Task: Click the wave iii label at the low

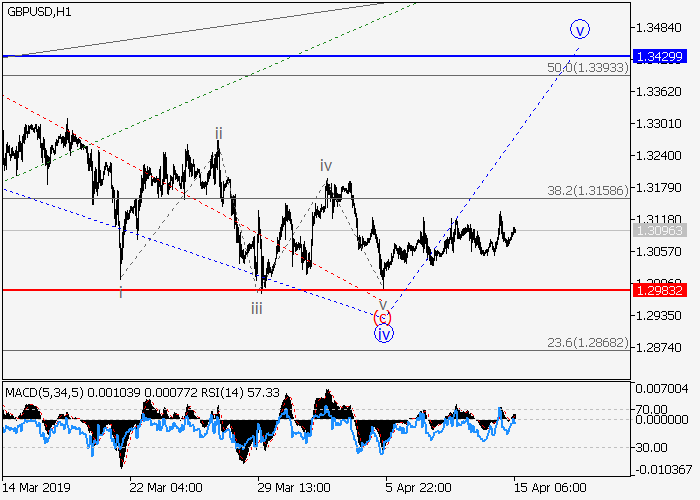Action: [257, 308]
